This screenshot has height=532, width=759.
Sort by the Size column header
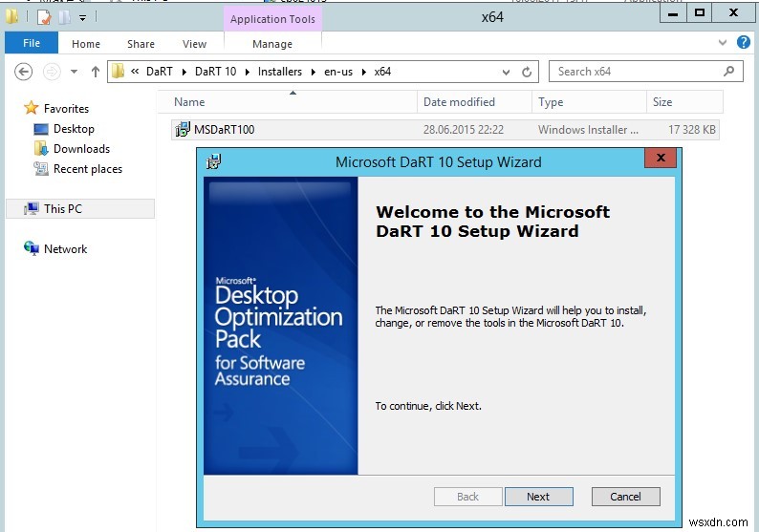point(684,102)
